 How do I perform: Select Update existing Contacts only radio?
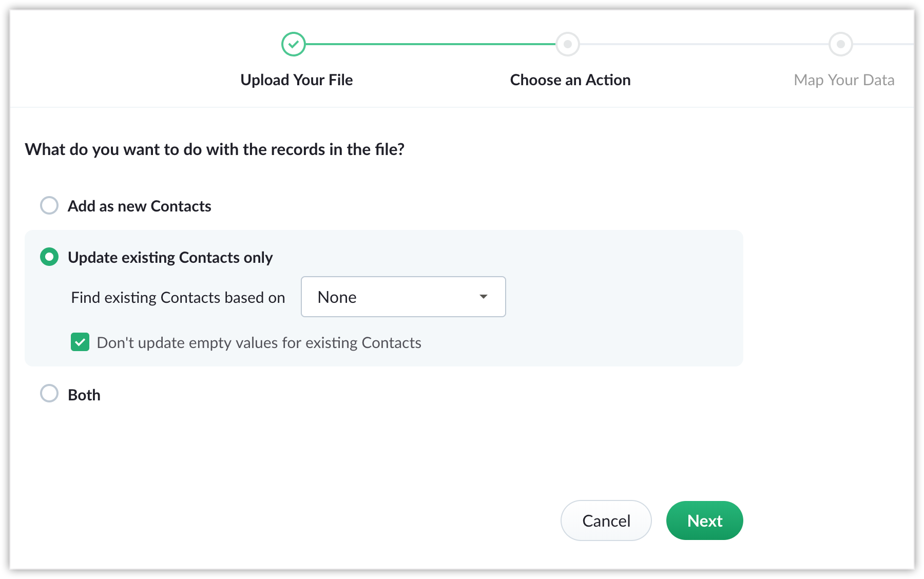click(49, 257)
